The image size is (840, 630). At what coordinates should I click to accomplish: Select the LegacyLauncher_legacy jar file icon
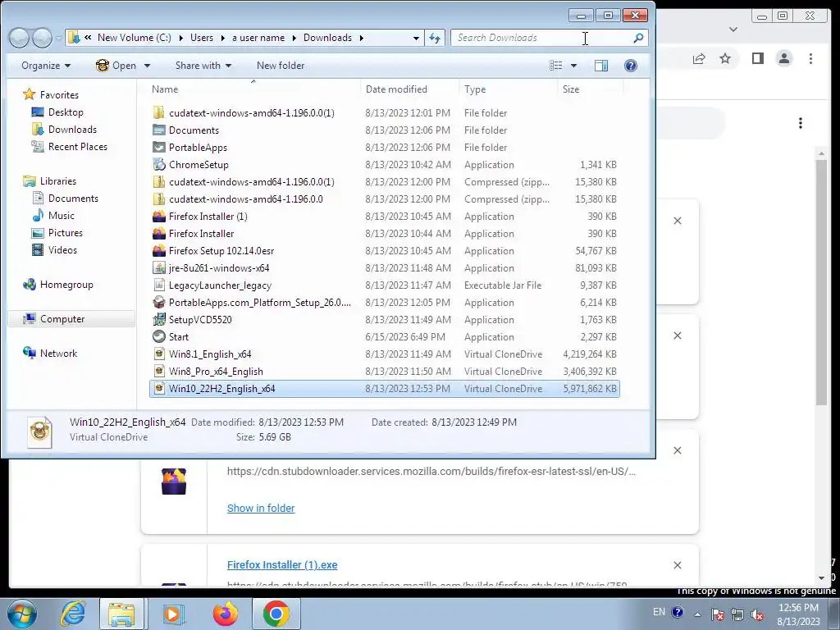pos(158,285)
